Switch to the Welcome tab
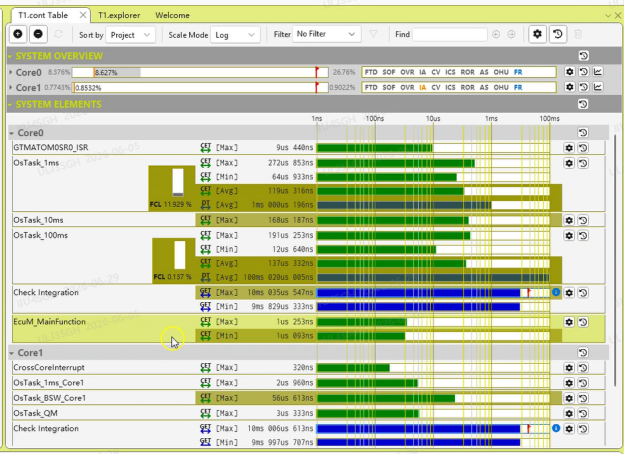624x454 pixels. pos(172,16)
